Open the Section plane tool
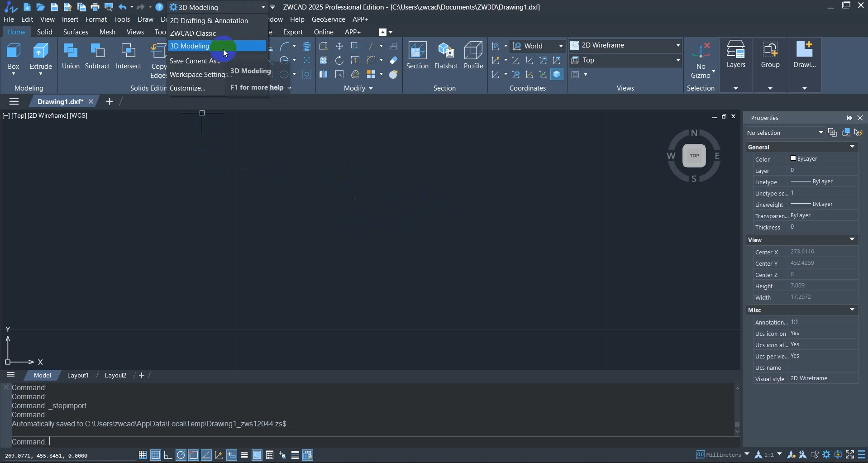Viewport: 868px width, 463px height. 417,56
